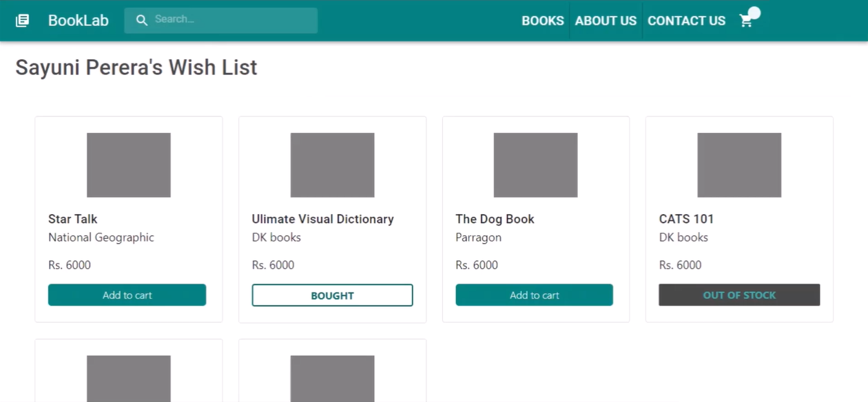Open CONTACT US page

686,21
